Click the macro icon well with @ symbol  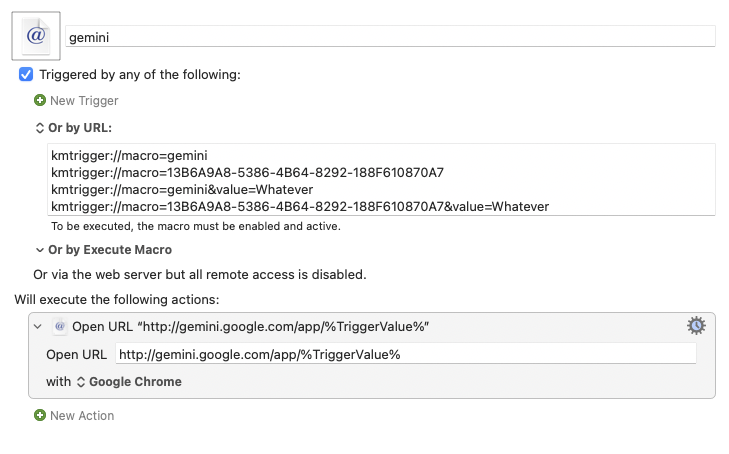pos(36,36)
